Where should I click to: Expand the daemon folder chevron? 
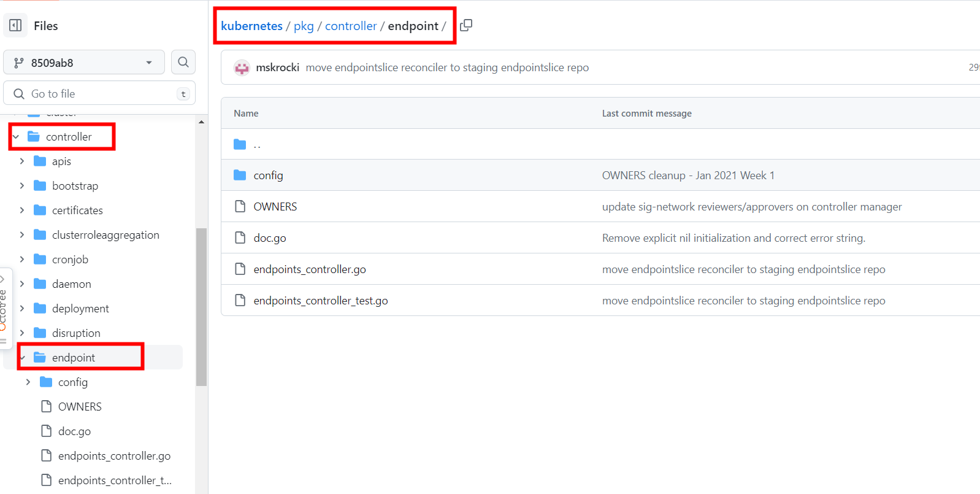[x=23, y=284]
